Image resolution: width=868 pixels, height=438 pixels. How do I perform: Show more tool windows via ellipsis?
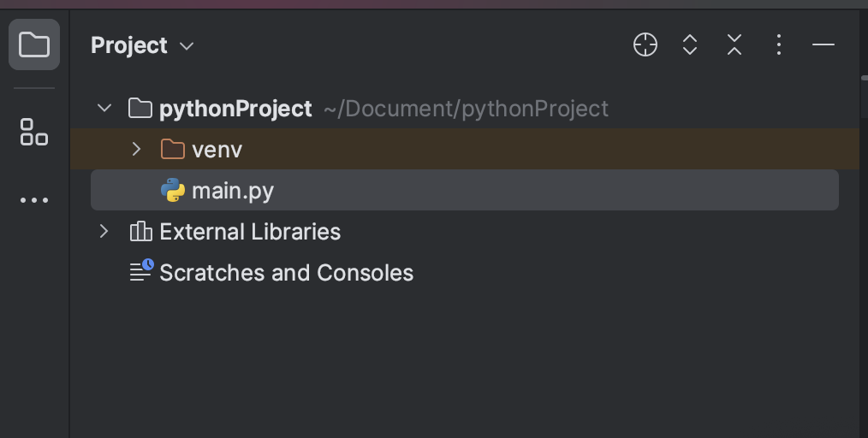pos(33,200)
